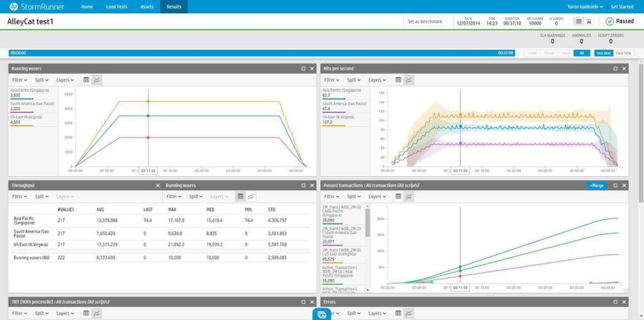Screen dimensions: 644x320
Task: Switch to dashboard grid view in header
Action: click(x=579, y=21)
